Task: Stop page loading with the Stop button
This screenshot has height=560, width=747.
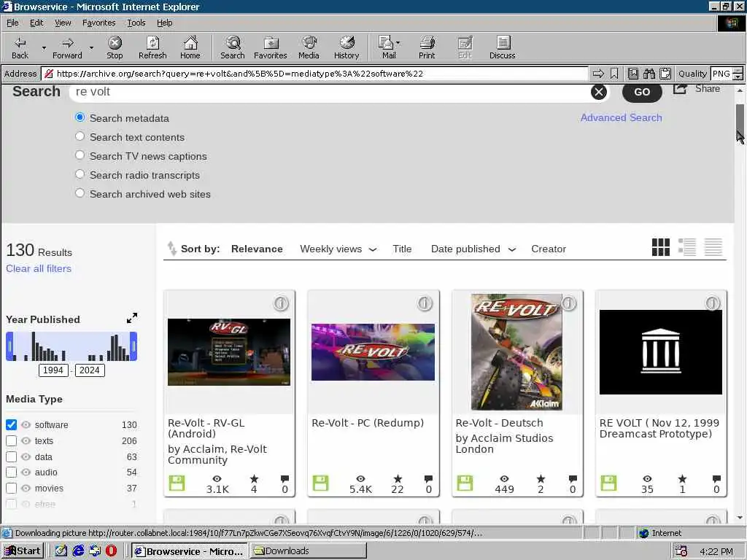Action: click(115, 47)
